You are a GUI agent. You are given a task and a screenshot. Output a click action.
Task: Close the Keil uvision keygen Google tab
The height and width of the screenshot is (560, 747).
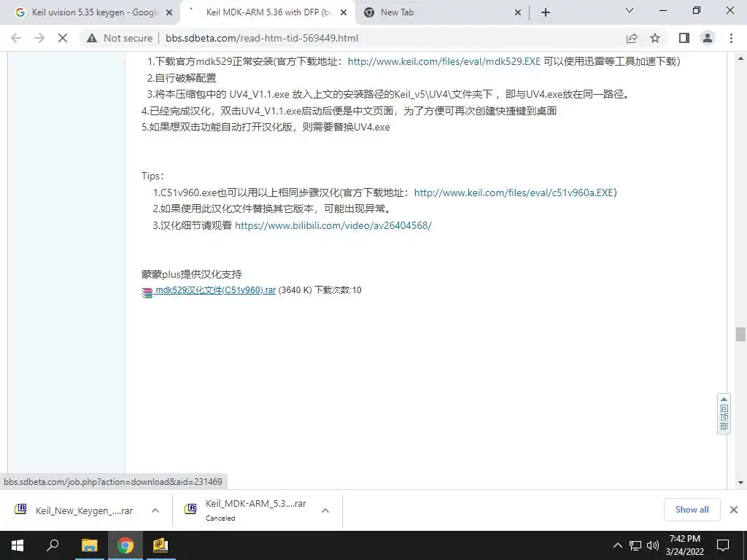[x=169, y=13]
